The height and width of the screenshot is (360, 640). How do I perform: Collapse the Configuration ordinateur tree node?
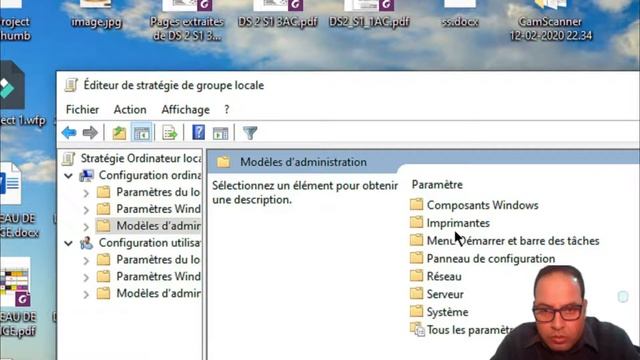(69, 176)
